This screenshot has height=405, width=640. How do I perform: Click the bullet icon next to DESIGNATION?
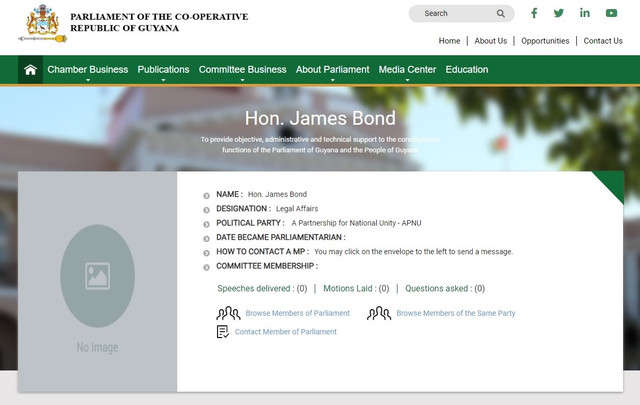click(x=207, y=210)
